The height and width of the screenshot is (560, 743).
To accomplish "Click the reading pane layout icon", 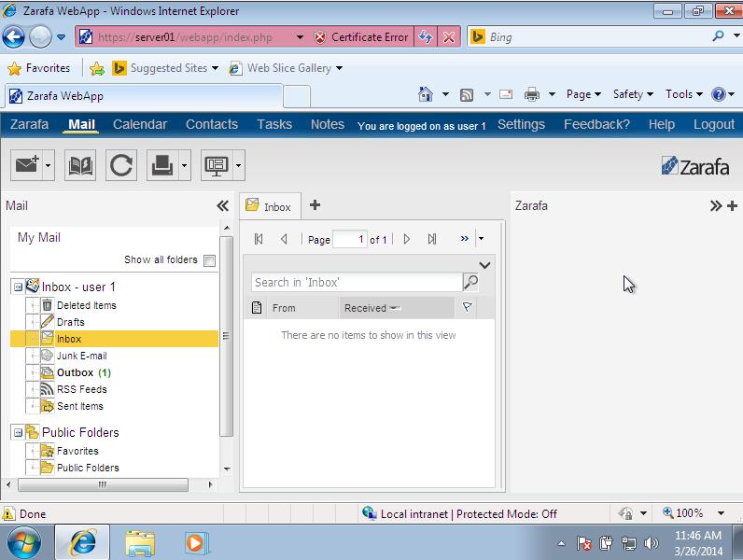I will 217,165.
